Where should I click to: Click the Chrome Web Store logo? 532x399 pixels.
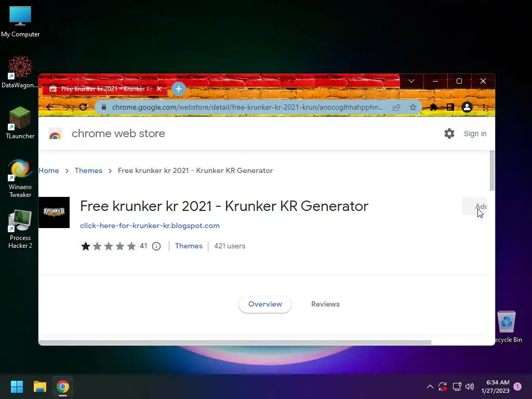tap(55, 134)
